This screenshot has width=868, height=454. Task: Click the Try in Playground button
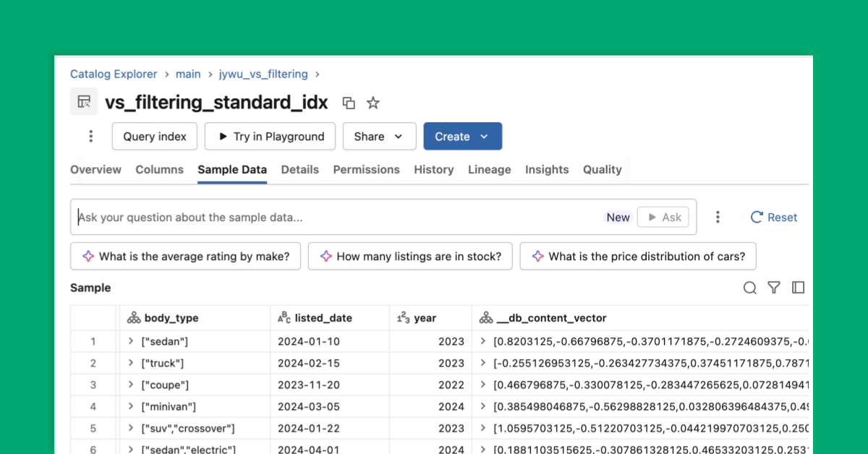pos(270,136)
